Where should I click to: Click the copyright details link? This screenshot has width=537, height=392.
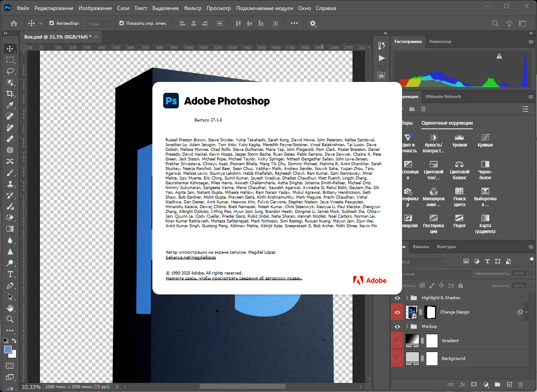pyautogui.click(x=234, y=278)
